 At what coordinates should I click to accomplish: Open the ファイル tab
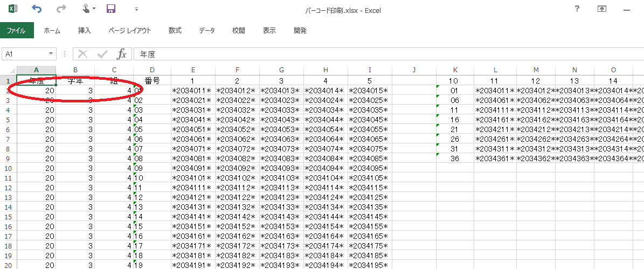click(x=16, y=30)
